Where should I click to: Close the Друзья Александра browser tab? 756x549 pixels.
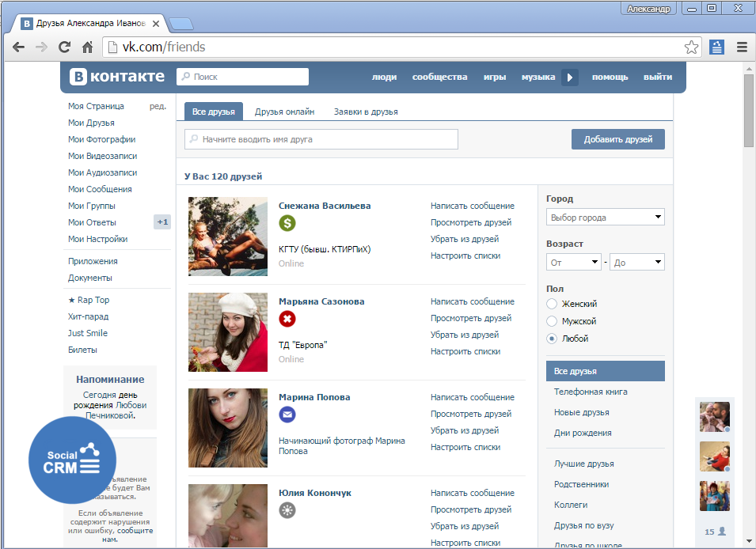(156, 23)
